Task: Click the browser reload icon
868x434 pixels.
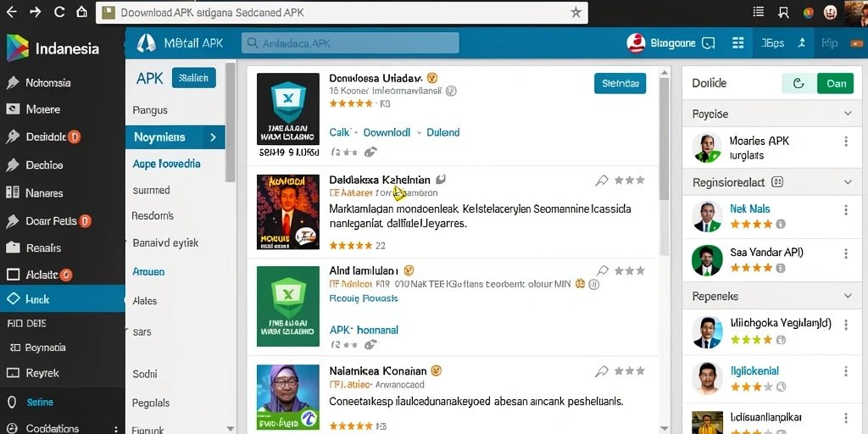Action: (x=59, y=12)
